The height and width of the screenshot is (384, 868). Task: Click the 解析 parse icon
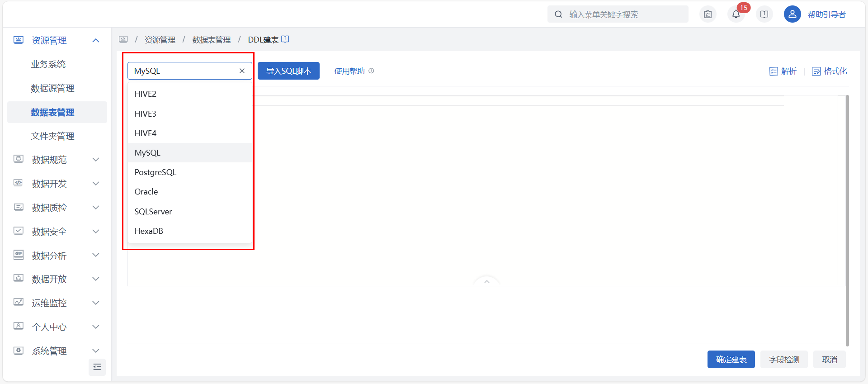point(774,71)
